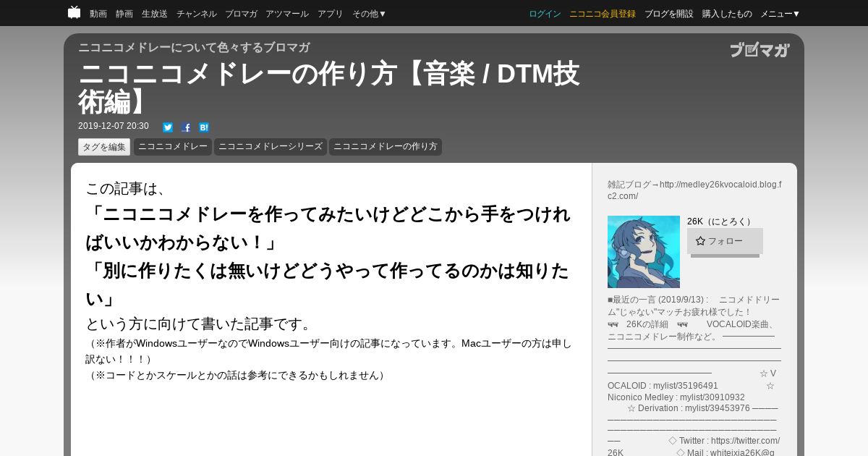Click the date 2019-12-07 20:30
868x456 pixels.
pos(114,126)
